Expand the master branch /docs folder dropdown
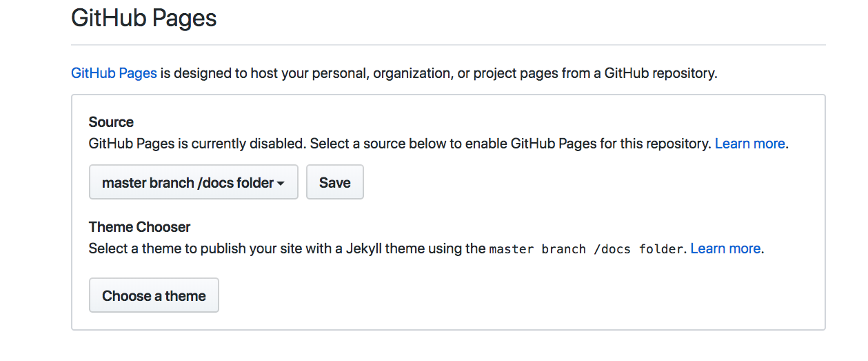This screenshot has height=361, width=868. 193,183
